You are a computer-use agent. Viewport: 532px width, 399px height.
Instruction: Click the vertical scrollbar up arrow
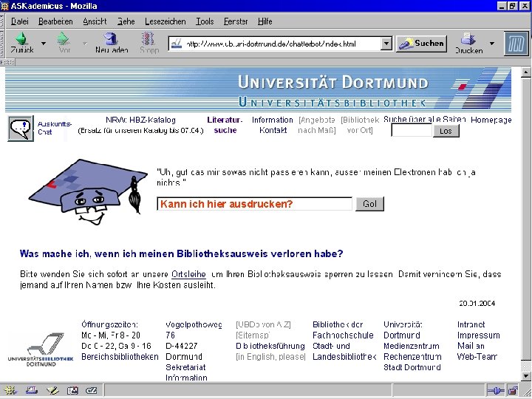pyautogui.click(x=526, y=72)
